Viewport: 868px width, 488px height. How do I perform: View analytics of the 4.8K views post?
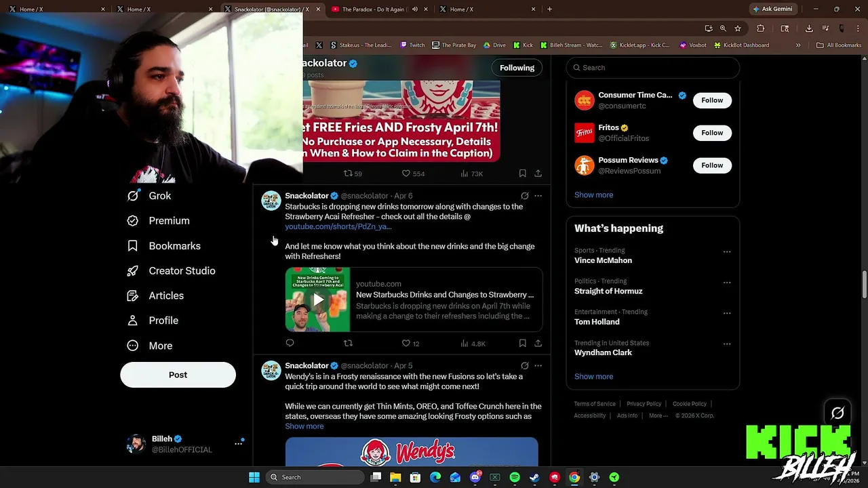473,344
